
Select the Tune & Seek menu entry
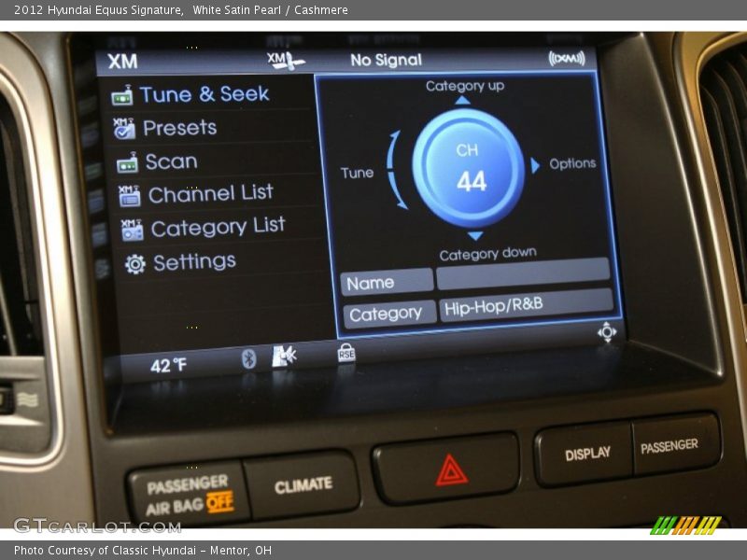point(204,94)
